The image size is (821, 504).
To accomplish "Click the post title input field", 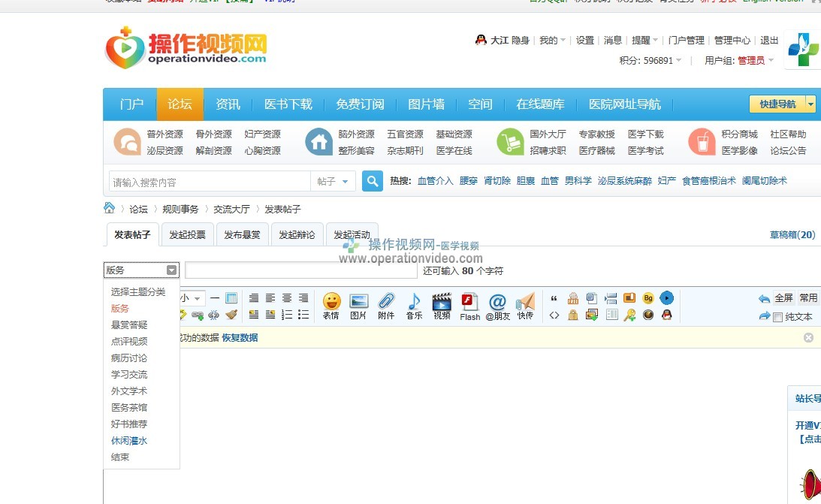I will [300, 270].
